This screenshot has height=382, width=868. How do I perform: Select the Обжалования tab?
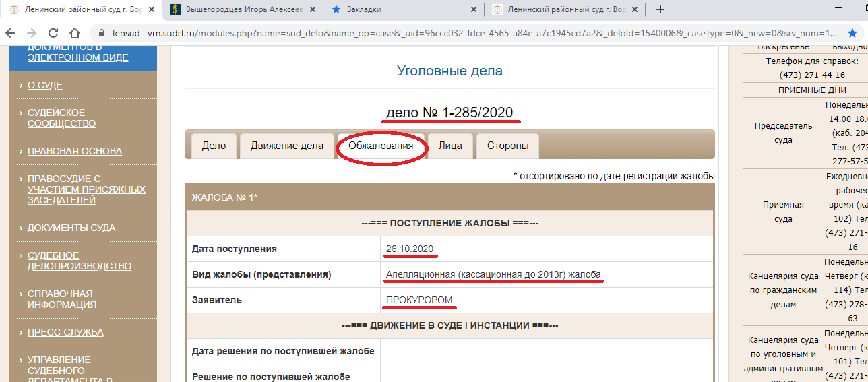(381, 146)
